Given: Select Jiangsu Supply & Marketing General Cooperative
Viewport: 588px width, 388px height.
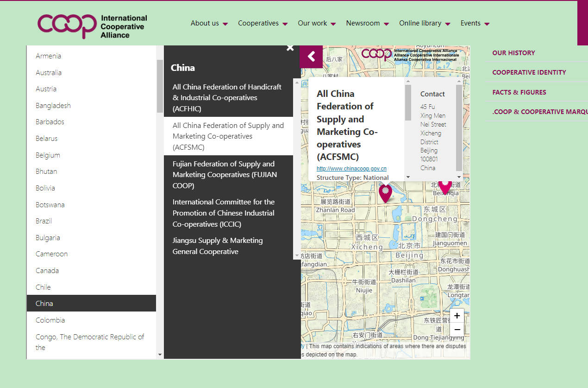Looking at the screenshot, I should point(218,246).
